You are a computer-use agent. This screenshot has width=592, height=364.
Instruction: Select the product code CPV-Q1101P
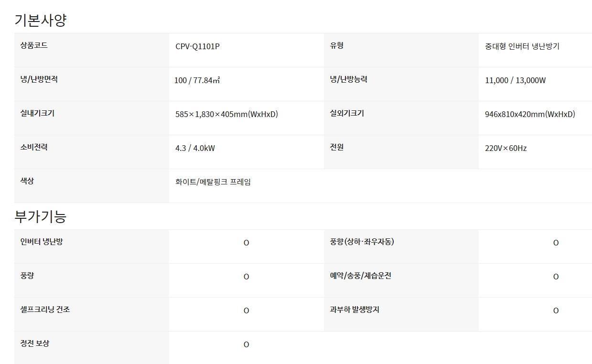(197, 47)
